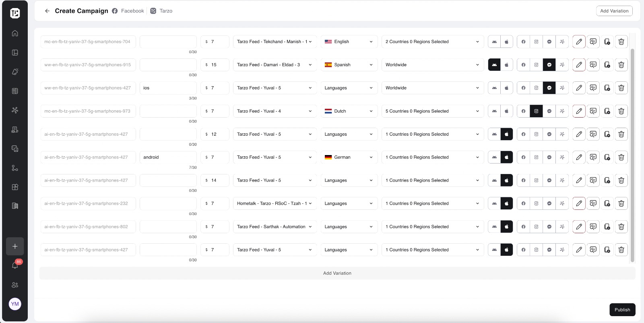The width and height of the screenshot is (644, 323).
Task: Delete the first variation row (smartphones-704)
Action: [621, 42]
